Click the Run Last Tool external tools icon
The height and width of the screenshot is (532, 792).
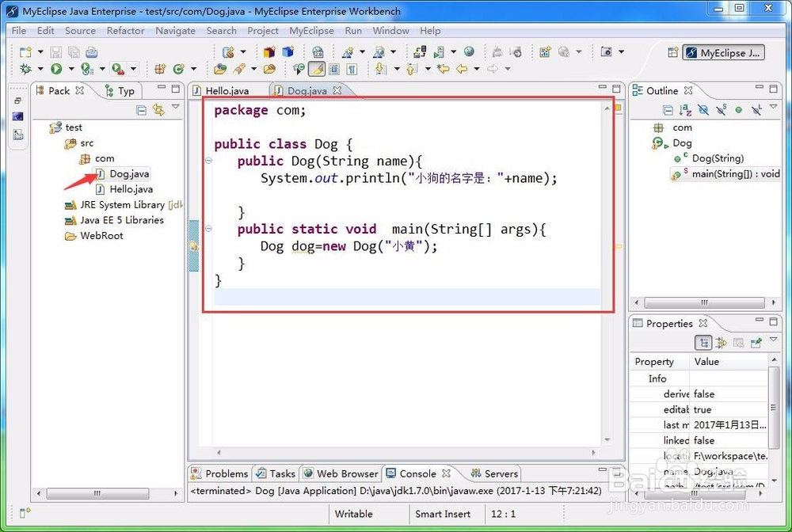pyautogui.click(x=118, y=69)
